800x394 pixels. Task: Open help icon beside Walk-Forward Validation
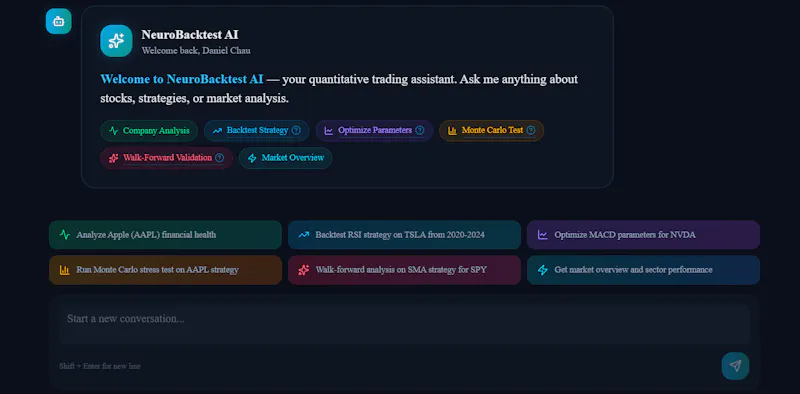[219, 158]
